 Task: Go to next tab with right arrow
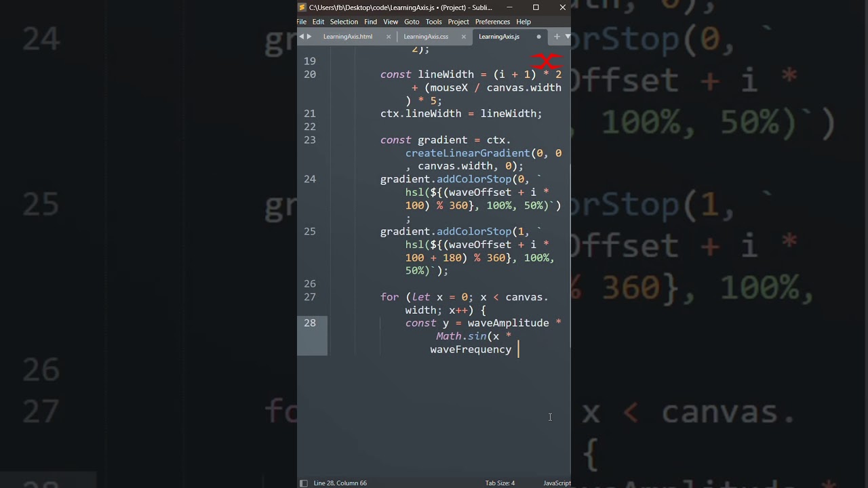[x=309, y=37]
